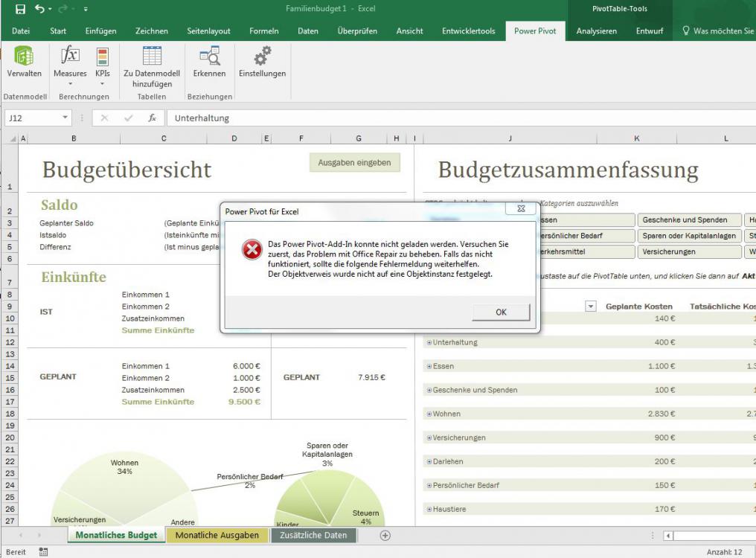Click the Measures fx icon

70,57
